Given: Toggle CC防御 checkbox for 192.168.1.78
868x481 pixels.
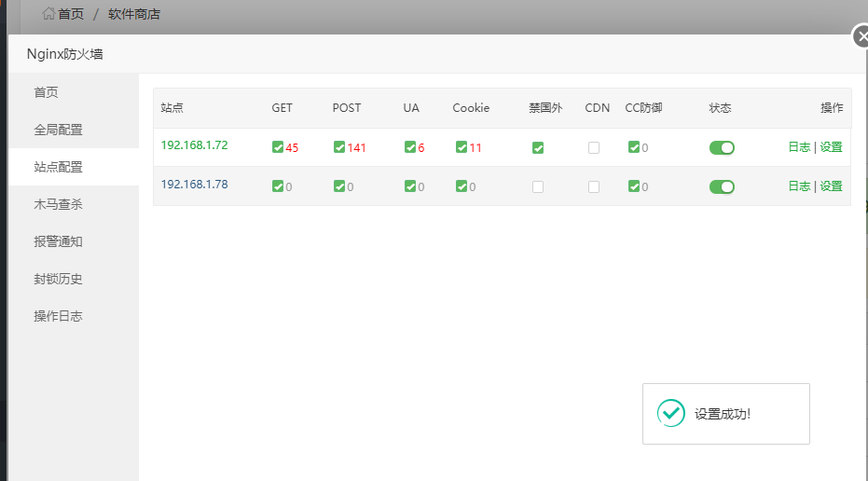Looking at the screenshot, I should pos(634,186).
